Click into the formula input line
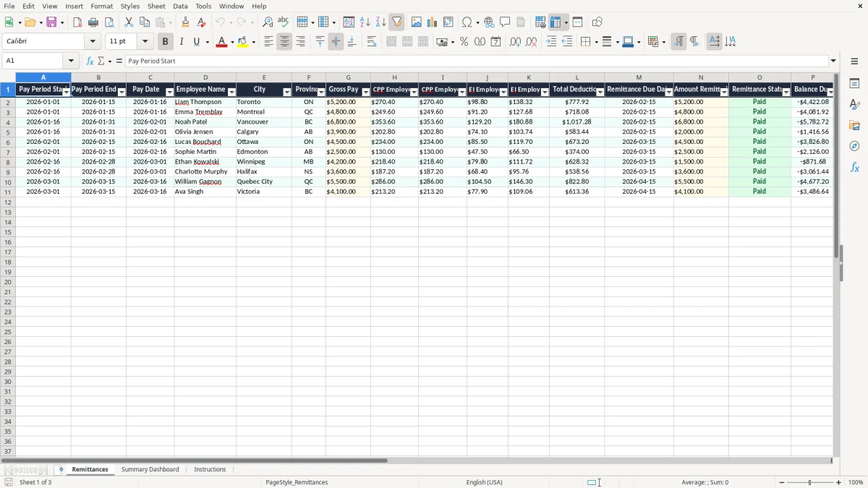 [477, 61]
